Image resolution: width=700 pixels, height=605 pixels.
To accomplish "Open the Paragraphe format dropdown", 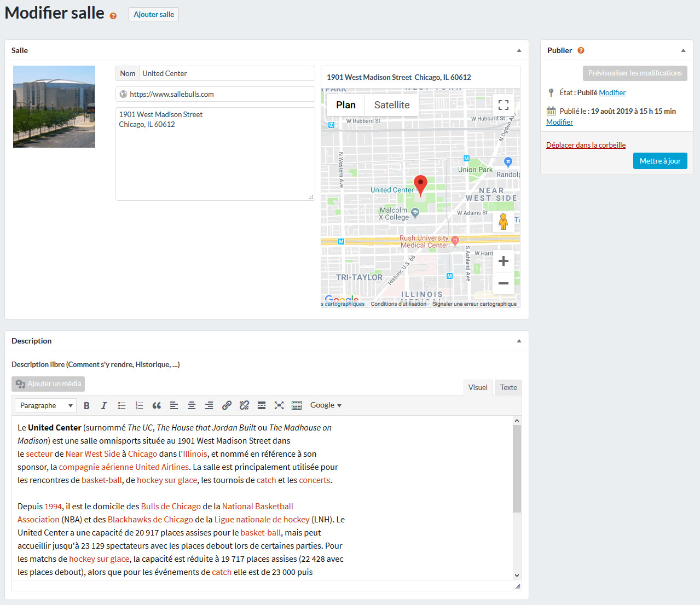I will [46, 405].
